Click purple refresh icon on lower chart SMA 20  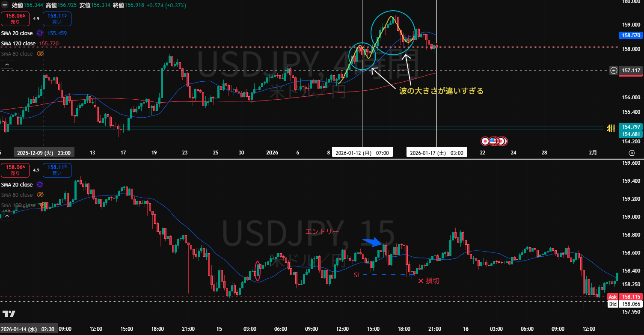tap(40, 184)
